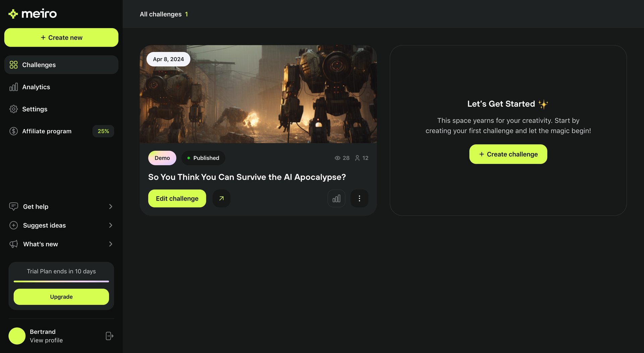The height and width of the screenshot is (353, 644).
Task: Switch to the Challenges section
Action: [39, 64]
